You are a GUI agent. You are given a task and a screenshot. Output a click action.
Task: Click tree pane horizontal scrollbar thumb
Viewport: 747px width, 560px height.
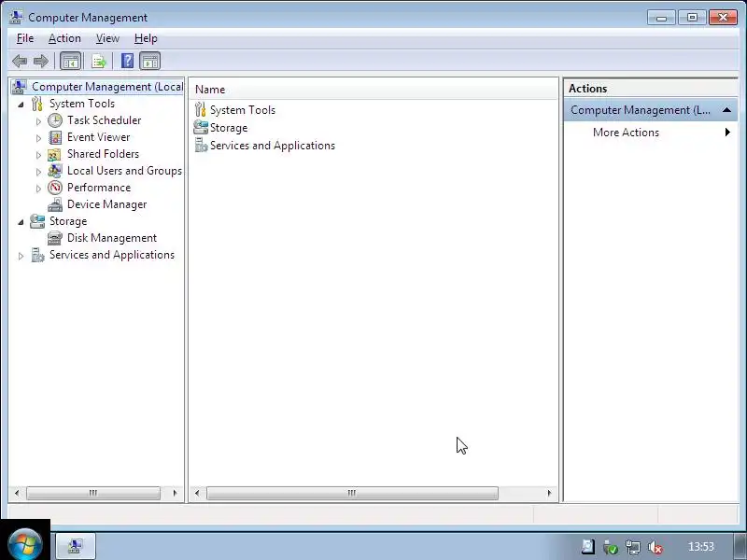click(x=93, y=493)
